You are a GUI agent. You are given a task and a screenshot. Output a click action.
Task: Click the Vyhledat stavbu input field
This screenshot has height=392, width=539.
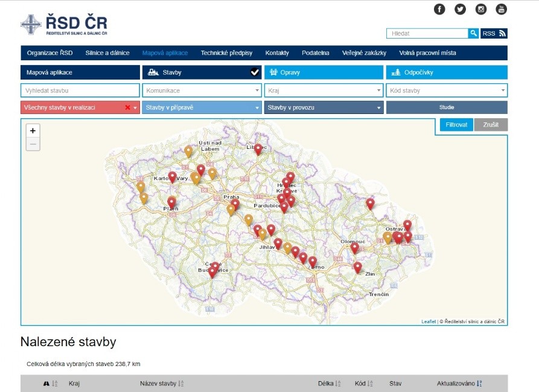click(80, 90)
